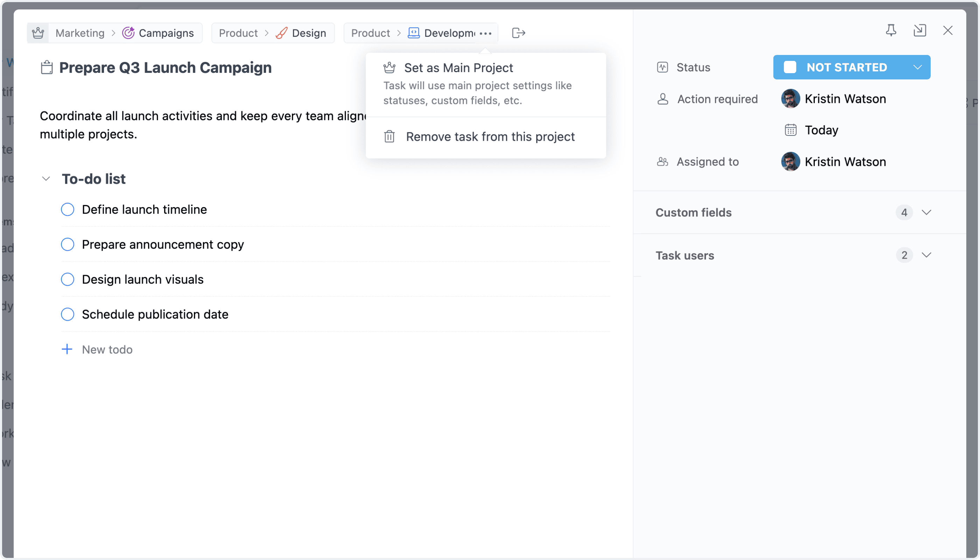Select Remove task from this project
The image size is (980, 560).
point(486,136)
